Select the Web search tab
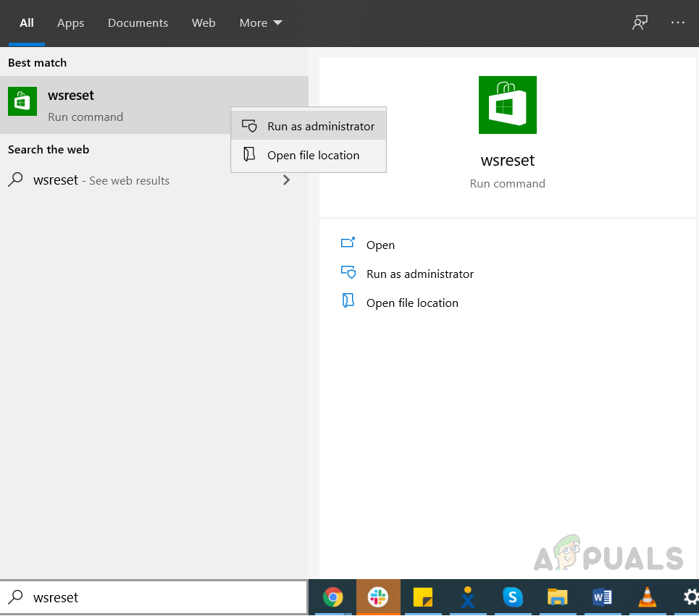Image resolution: width=699 pixels, height=616 pixels. [x=204, y=23]
